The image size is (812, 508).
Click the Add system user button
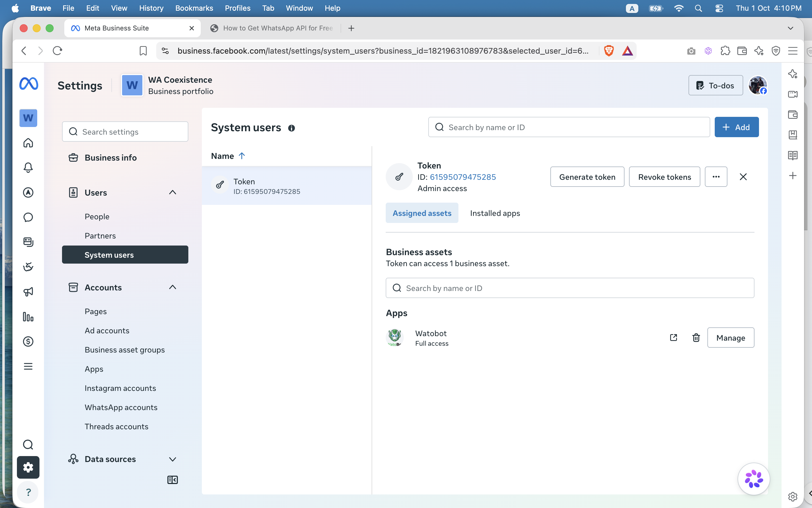click(x=736, y=127)
